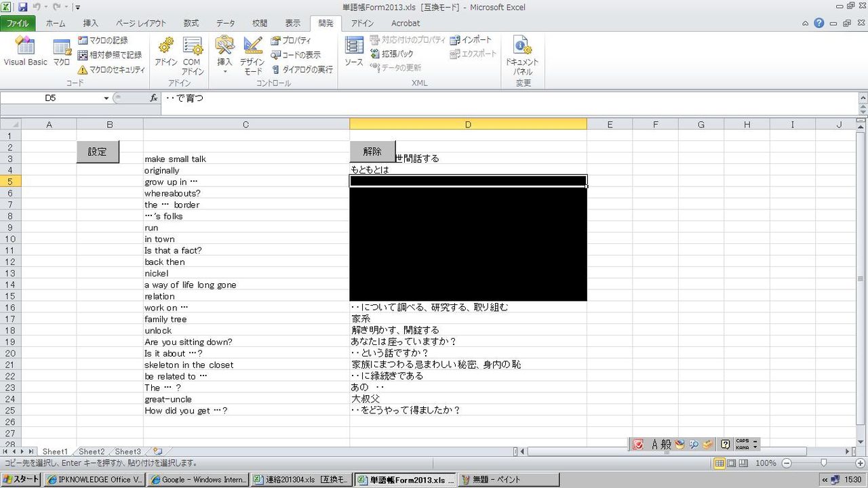
Task: Click the IME help question icon
Action: [x=725, y=445]
